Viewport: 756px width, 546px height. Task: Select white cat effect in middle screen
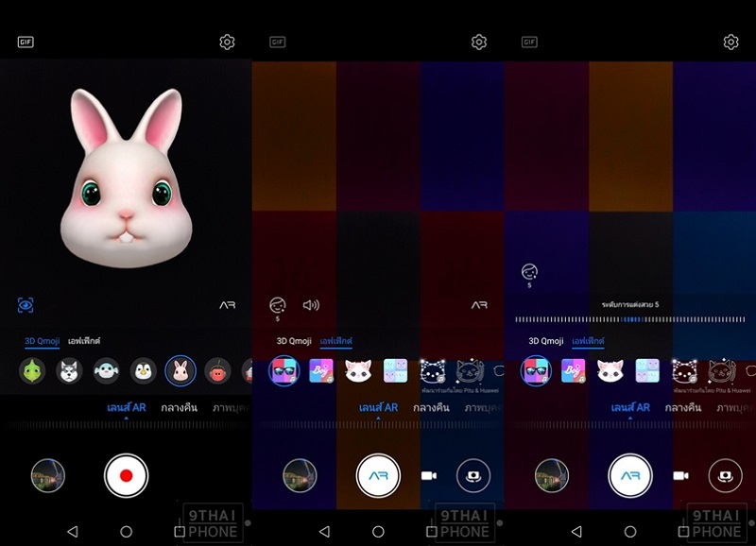tap(358, 371)
